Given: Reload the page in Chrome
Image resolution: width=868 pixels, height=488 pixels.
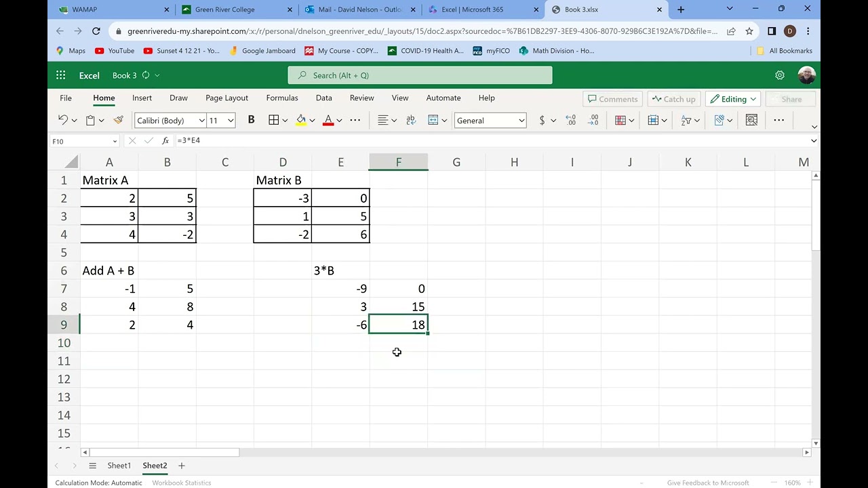Looking at the screenshot, I should point(96,31).
